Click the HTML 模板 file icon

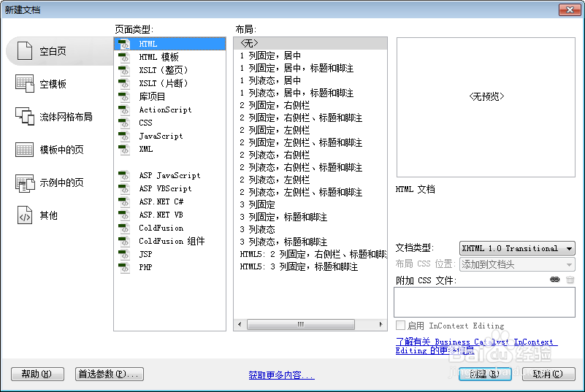pyautogui.click(x=124, y=57)
